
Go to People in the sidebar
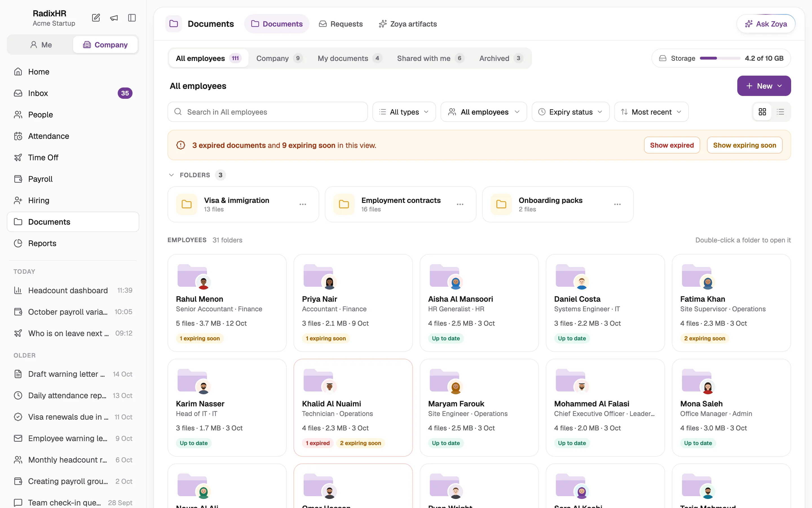[x=73, y=115]
